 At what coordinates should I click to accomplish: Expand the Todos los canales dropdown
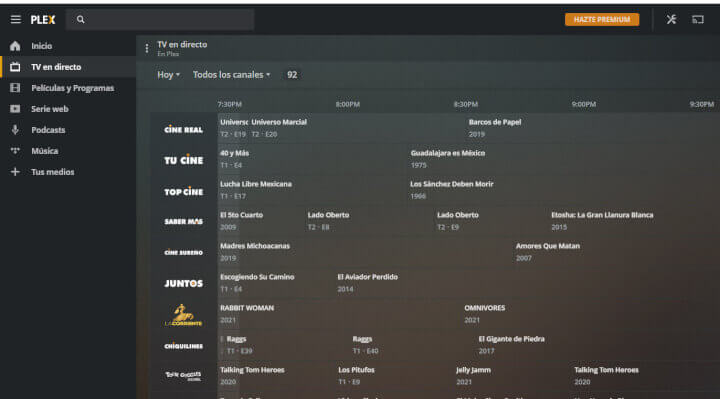pos(231,74)
